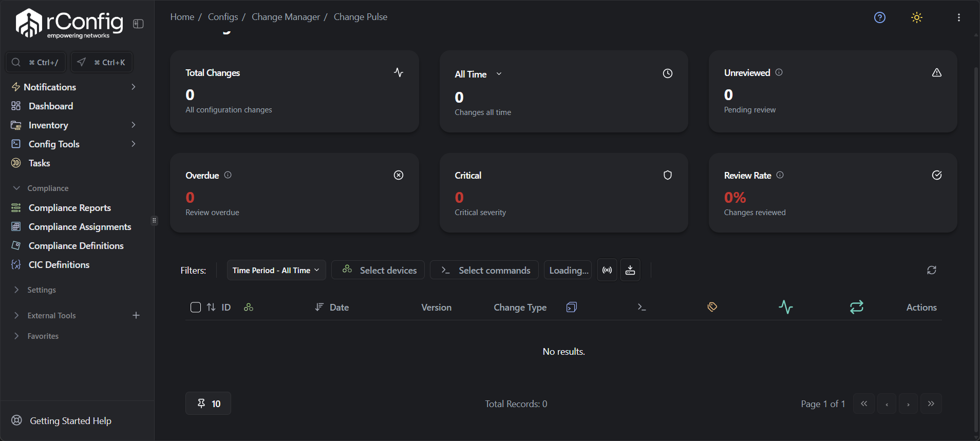980x441 pixels.
Task: Click the rConfig logo
Action: pyautogui.click(x=69, y=24)
